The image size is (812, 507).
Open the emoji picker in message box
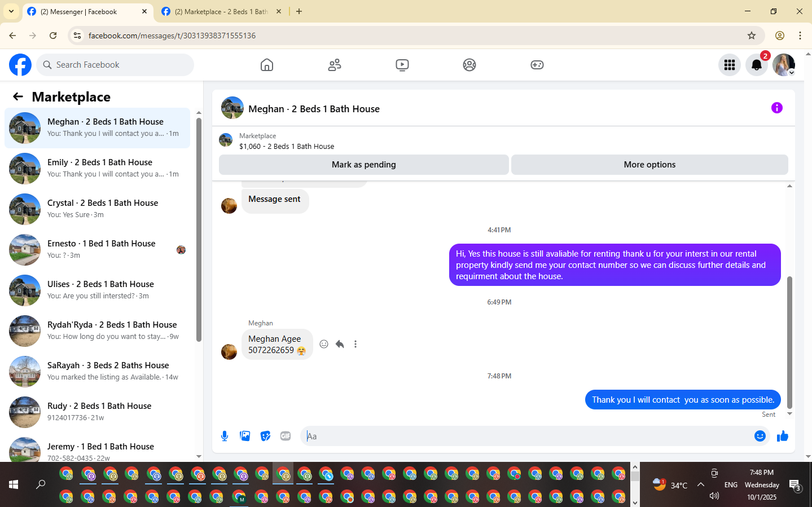(x=760, y=436)
